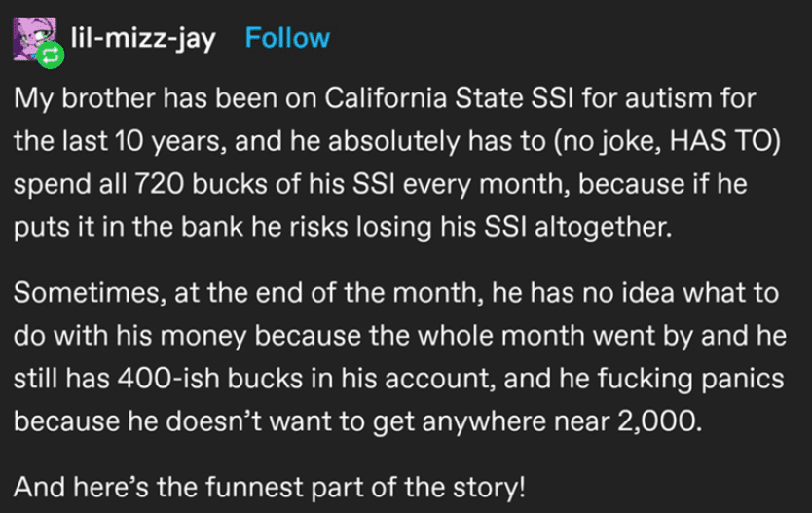Open the lil-mizz-jay username link
The width and height of the screenshot is (812, 513).
143,39
